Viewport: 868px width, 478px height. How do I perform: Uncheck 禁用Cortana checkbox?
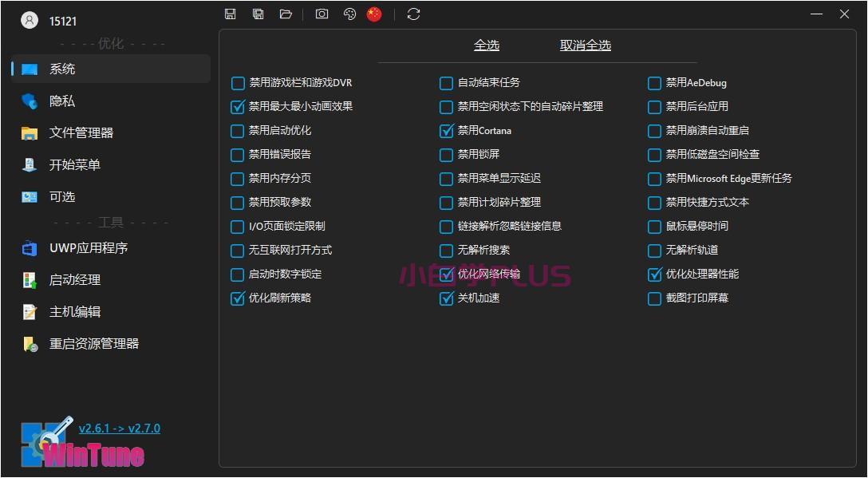click(x=446, y=131)
